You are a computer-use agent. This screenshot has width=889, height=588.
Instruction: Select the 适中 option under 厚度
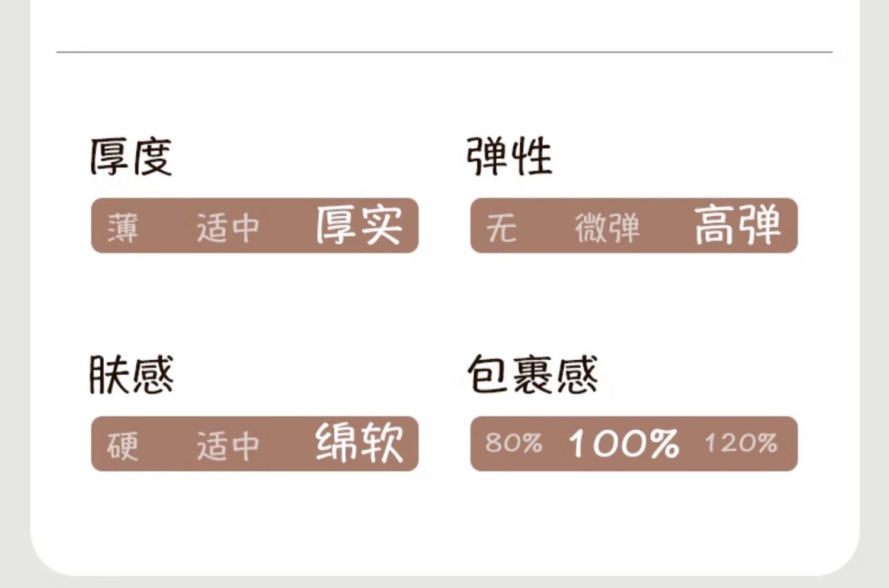click(x=228, y=228)
